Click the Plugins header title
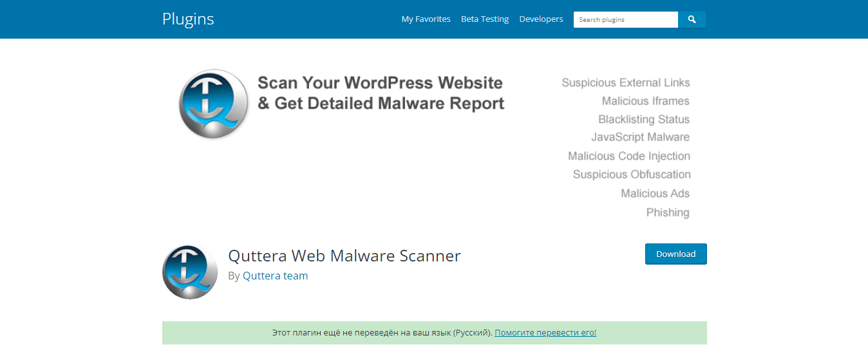The image size is (868, 349). click(188, 19)
